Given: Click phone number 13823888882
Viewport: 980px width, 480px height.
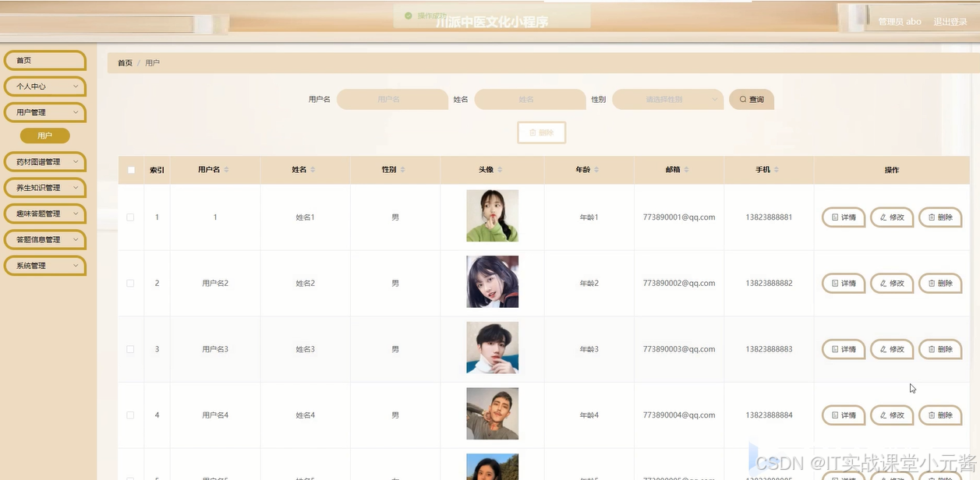Looking at the screenshot, I should tap(769, 284).
